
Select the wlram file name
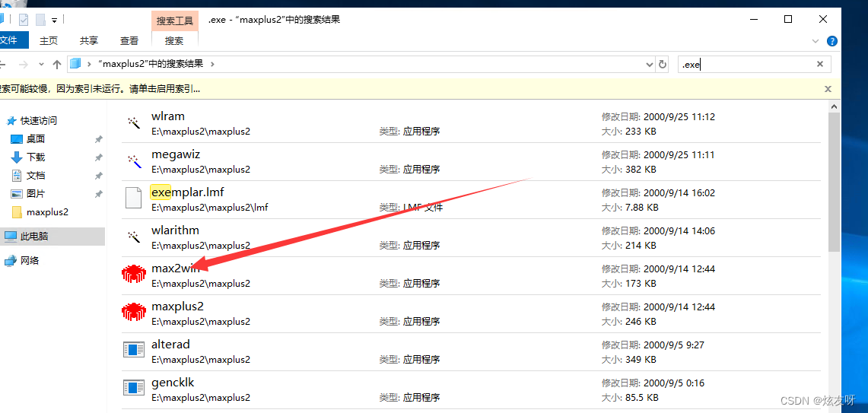[x=167, y=116]
